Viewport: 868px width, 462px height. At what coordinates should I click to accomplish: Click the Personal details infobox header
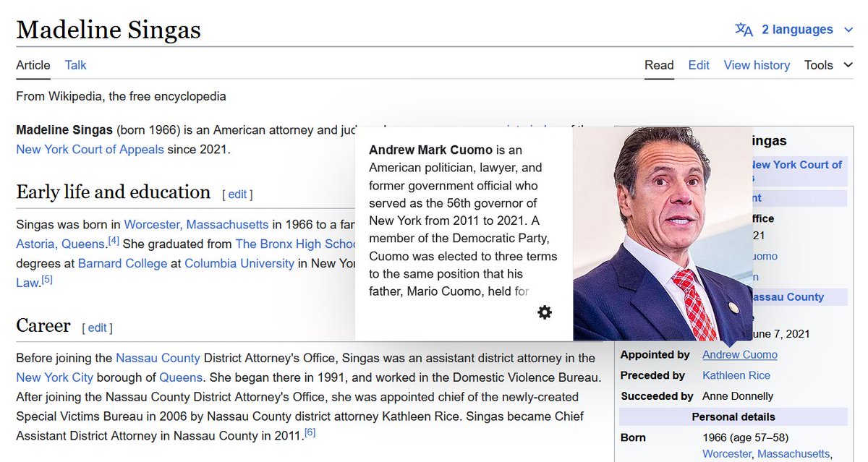coord(733,416)
